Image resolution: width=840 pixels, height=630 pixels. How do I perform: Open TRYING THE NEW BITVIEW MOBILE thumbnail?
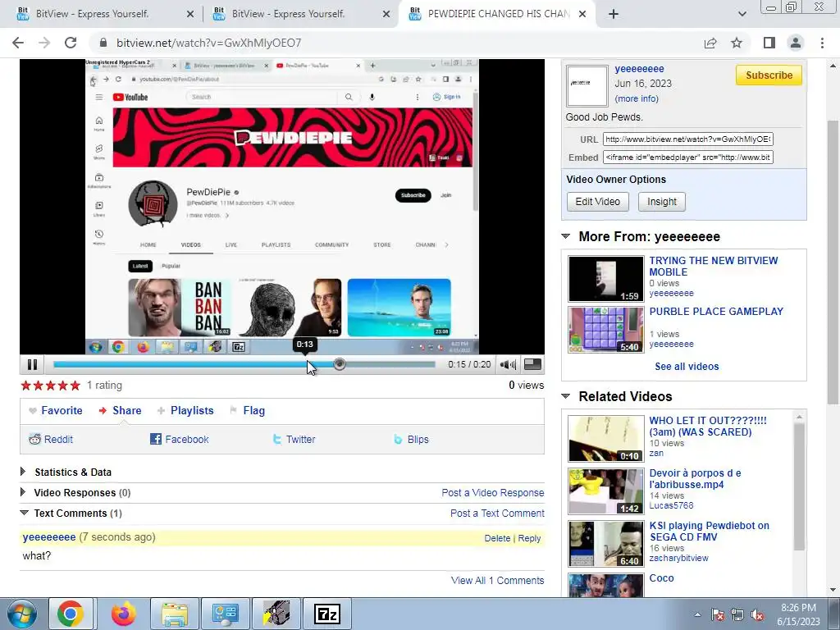[x=606, y=279]
